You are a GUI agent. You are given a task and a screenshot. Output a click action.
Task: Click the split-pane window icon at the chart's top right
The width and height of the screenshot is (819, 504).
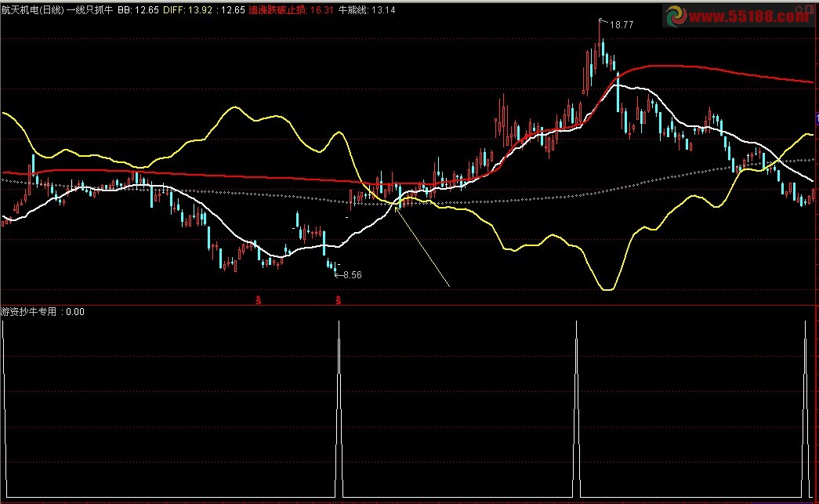click(x=810, y=9)
